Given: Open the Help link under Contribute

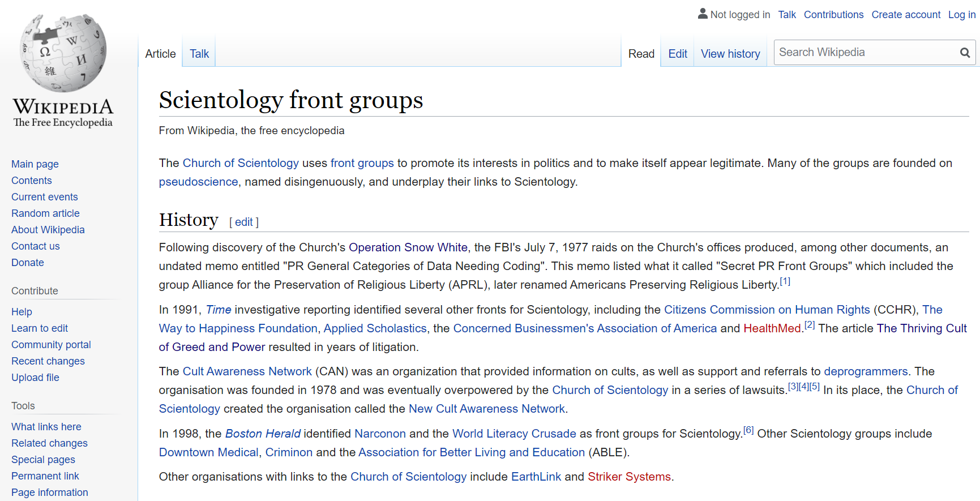Looking at the screenshot, I should click(x=22, y=312).
